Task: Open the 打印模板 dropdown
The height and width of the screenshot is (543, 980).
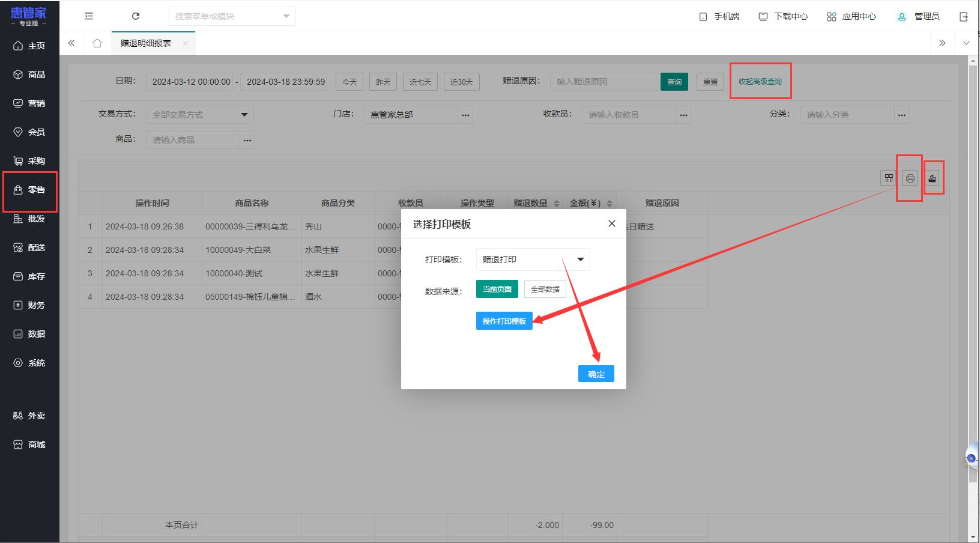Action: (x=533, y=259)
